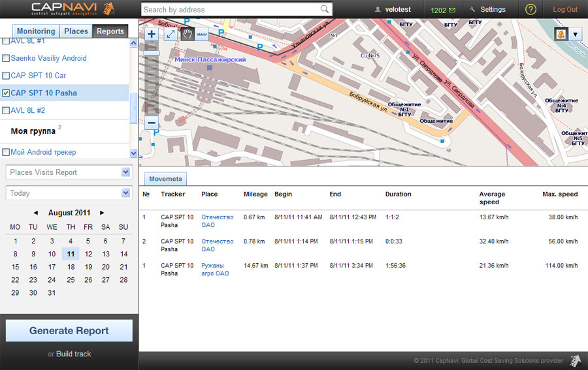Click the 32.40 km/h average speed cell
Viewport: 588px width, 370px height.
pyautogui.click(x=494, y=241)
